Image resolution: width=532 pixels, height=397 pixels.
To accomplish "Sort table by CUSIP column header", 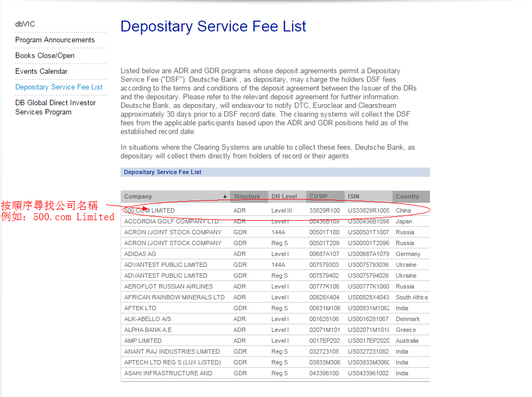I will (x=318, y=196).
